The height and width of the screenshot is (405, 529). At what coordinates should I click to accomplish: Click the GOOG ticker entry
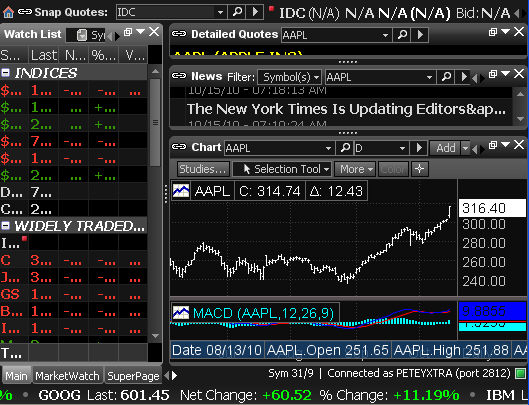[59, 395]
